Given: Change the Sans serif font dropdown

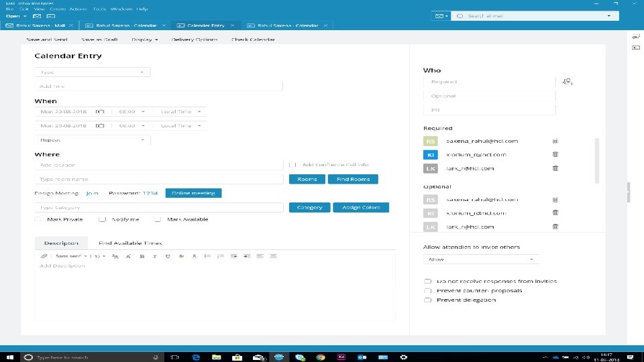Looking at the screenshot, I should [x=71, y=256].
